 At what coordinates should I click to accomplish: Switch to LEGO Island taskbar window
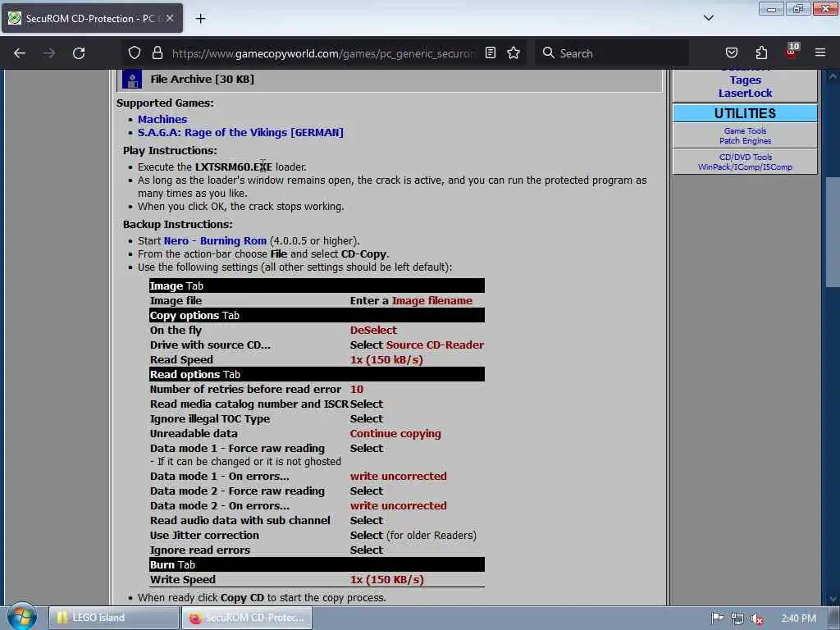click(x=114, y=618)
